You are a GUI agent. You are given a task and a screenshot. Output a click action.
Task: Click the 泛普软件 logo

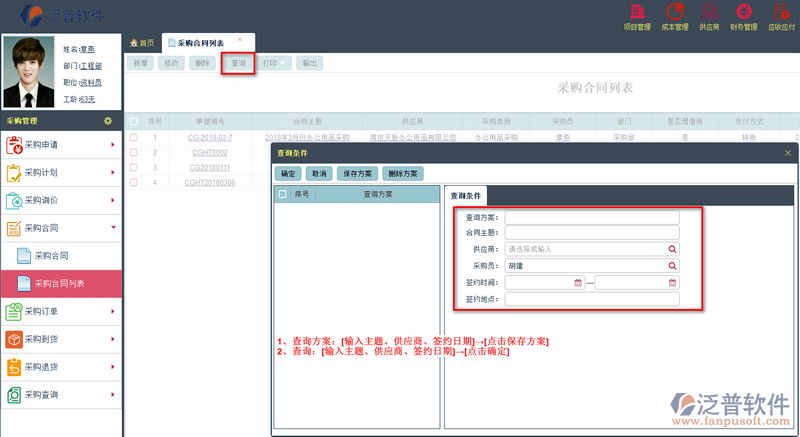[62, 15]
